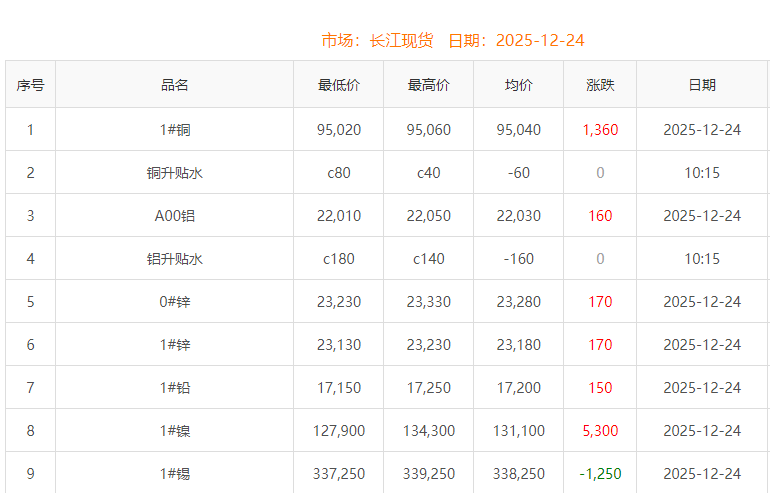The height and width of the screenshot is (493, 770).
Task: Click the red 1,360 change value
Action: tap(600, 130)
